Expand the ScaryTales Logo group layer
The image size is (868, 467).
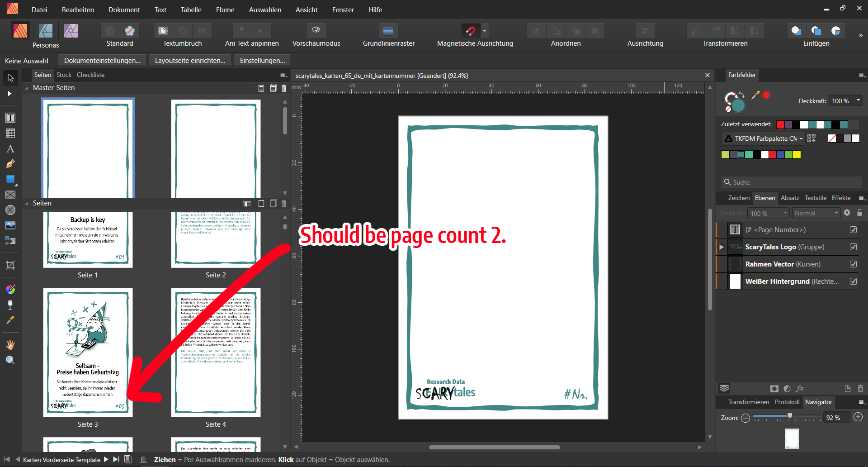coord(722,247)
